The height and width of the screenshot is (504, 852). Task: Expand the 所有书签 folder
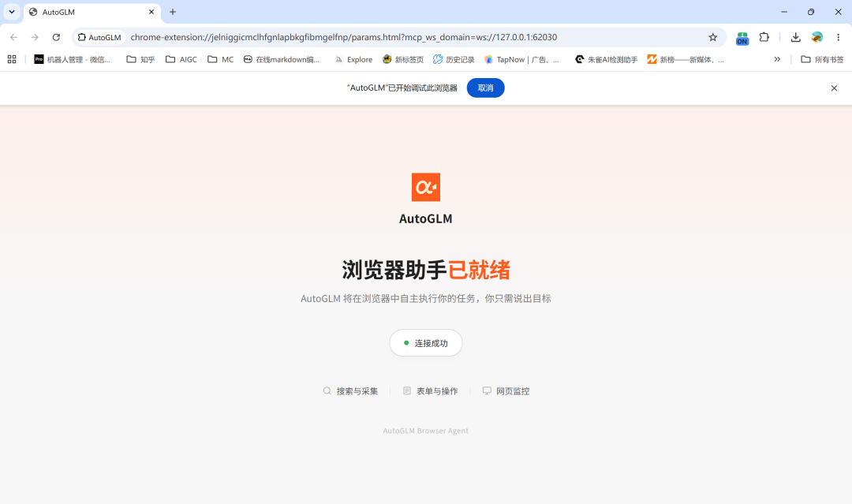tap(822, 59)
